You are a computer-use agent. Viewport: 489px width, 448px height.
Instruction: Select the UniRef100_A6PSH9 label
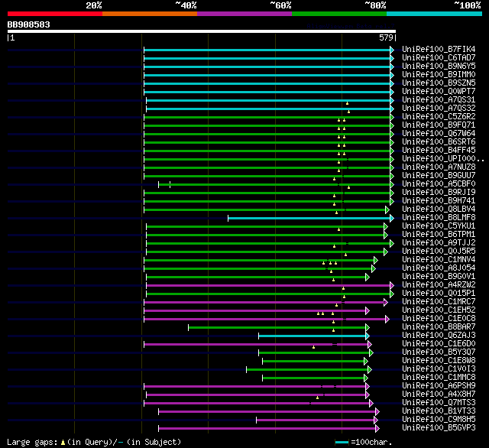tap(439, 386)
